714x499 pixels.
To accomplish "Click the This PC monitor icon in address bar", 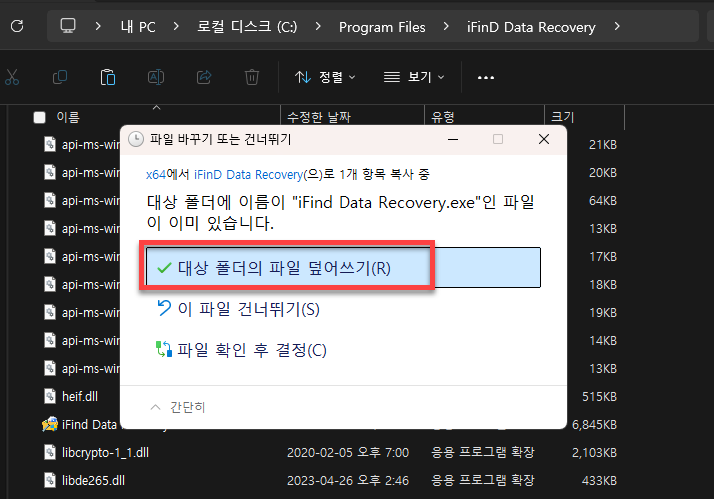I will 68,25.
